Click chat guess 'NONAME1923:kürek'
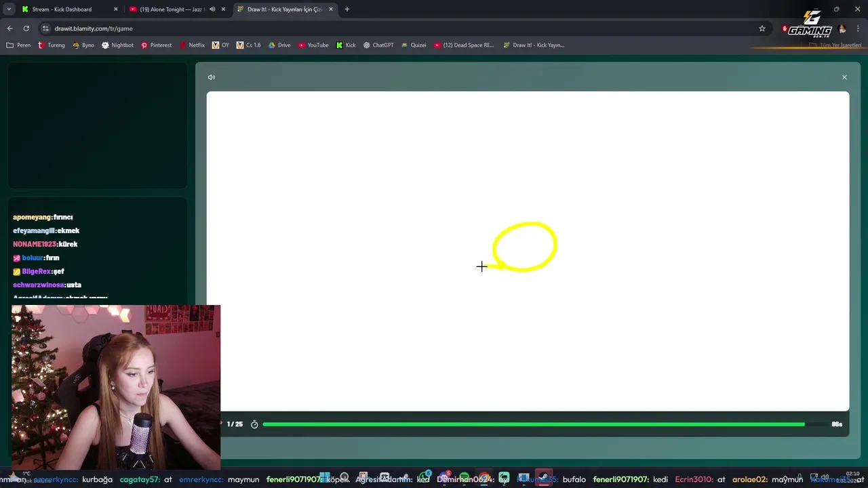This screenshot has width=868, height=488. click(x=45, y=244)
